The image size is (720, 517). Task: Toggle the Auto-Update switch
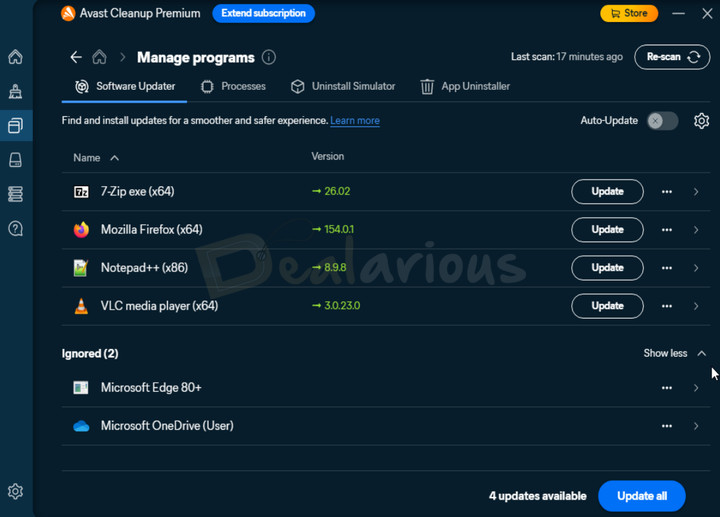tap(663, 121)
